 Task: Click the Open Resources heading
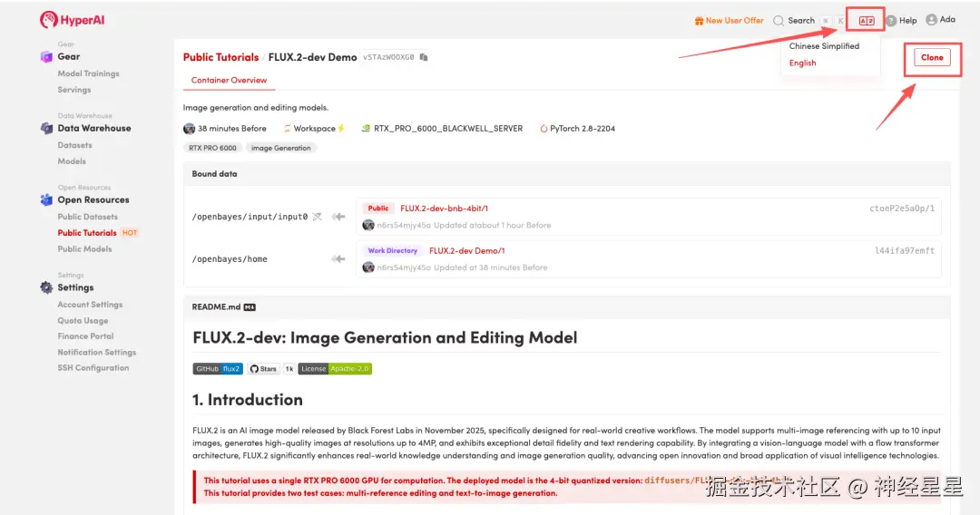tap(93, 200)
